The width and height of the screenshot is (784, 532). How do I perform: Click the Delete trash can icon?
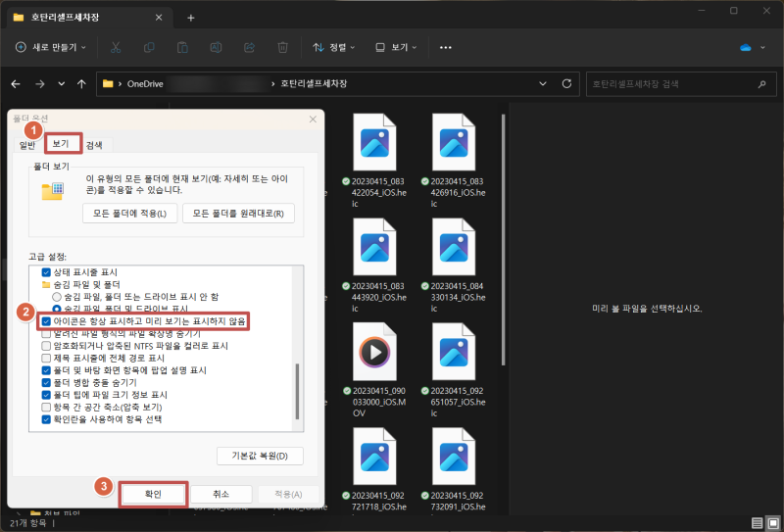pyautogui.click(x=282, y=47)
